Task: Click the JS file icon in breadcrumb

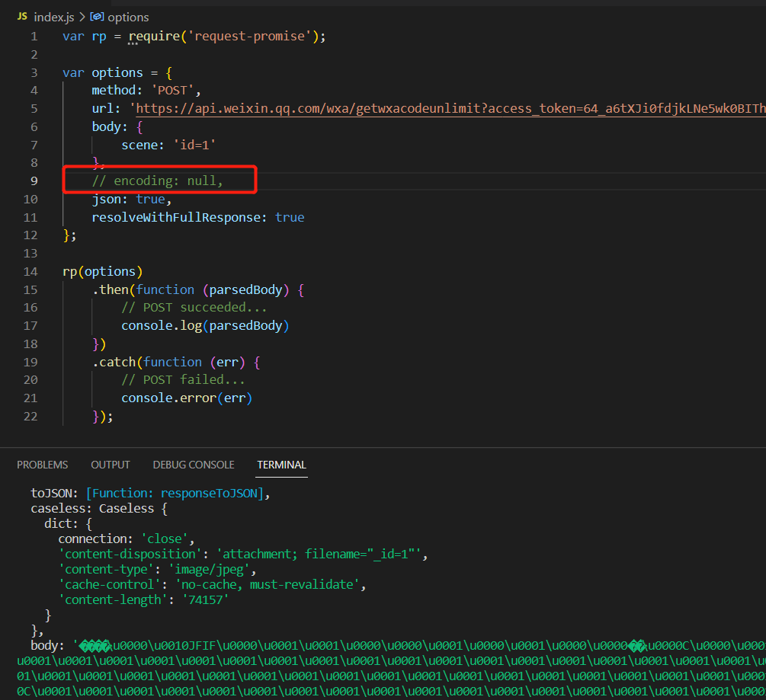Action: pyautogui.click(x=22, y=17)
